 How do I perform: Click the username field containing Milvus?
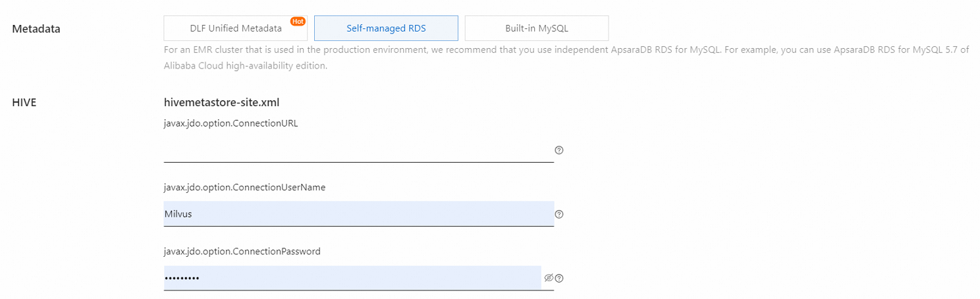pos(358,214)
